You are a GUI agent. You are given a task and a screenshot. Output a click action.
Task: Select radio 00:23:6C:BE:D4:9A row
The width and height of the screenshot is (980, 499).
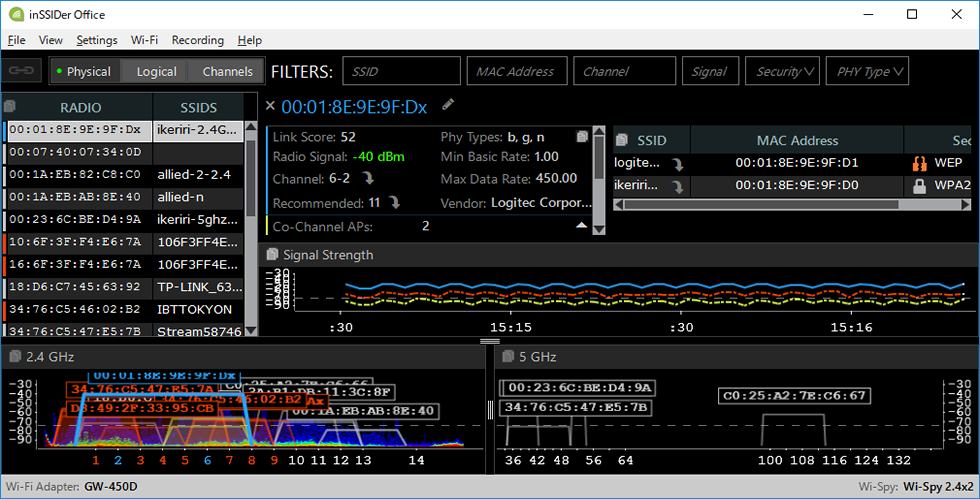pyautogui.click(x=122, y=220)
